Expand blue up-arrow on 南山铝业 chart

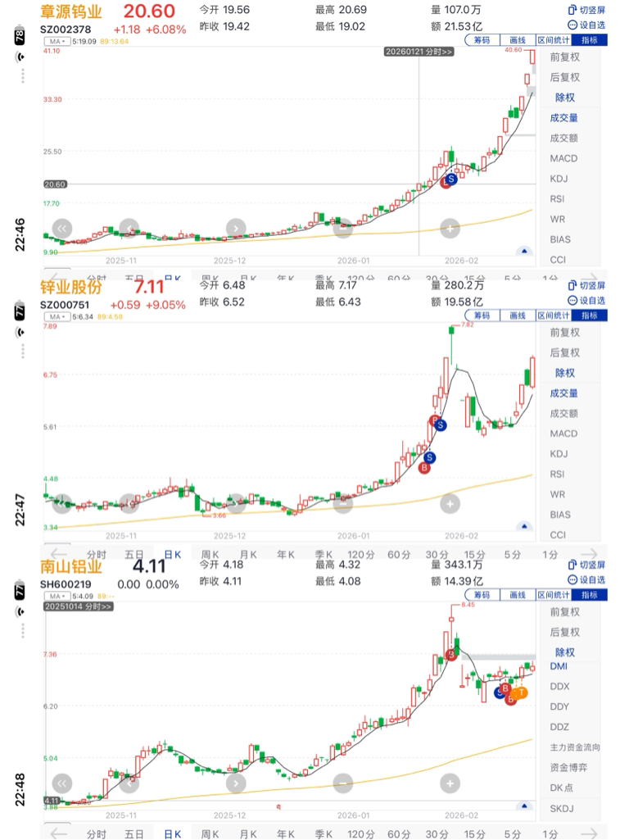[x=525, y=806]
